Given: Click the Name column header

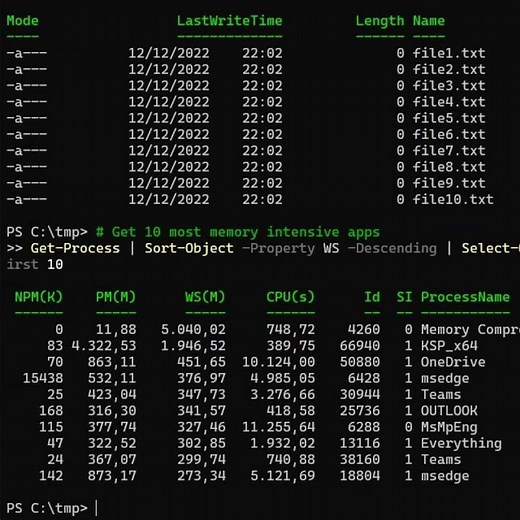Looking at the screenshot, I should click(x=429, y=21).
